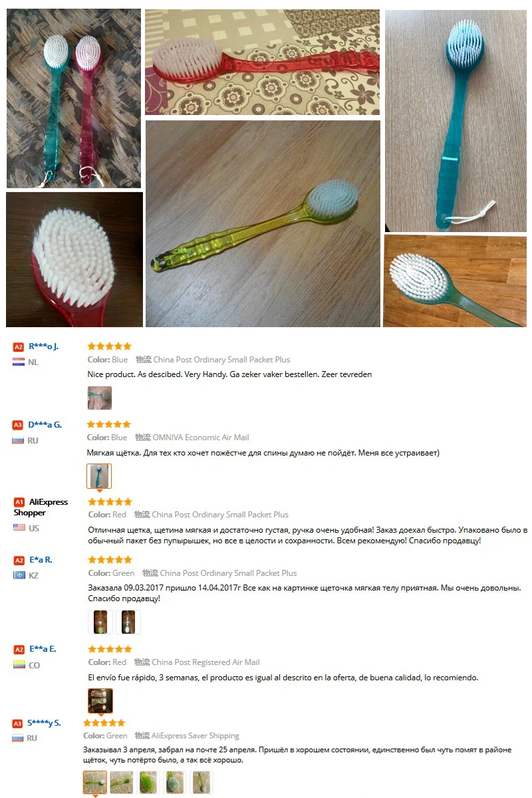532x798 pixels.
Task: Click the US flag icon
Action: 19,528
